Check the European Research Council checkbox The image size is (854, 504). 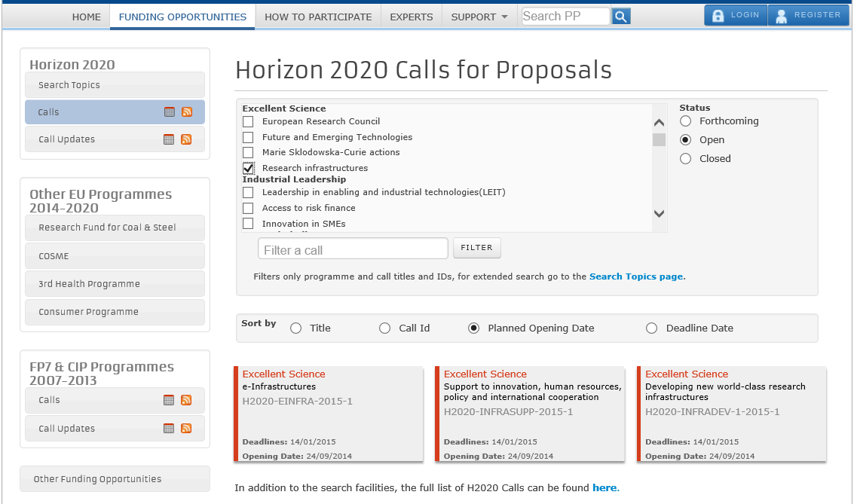tap(248, 121)
